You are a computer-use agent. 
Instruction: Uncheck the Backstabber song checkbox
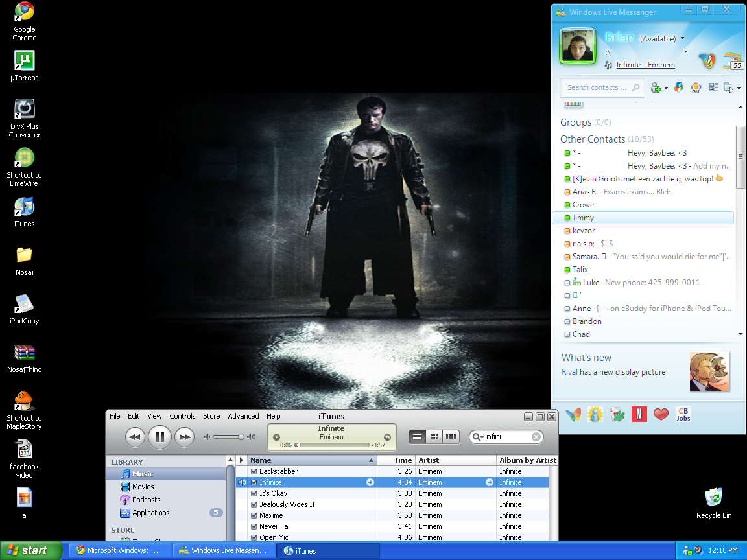click(254, 471)
